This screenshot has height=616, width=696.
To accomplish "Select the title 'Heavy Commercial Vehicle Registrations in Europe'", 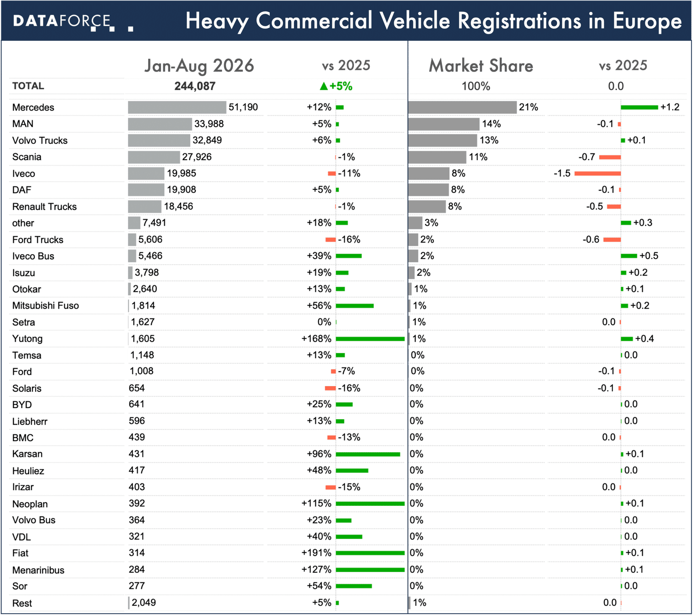I will 433,21.
